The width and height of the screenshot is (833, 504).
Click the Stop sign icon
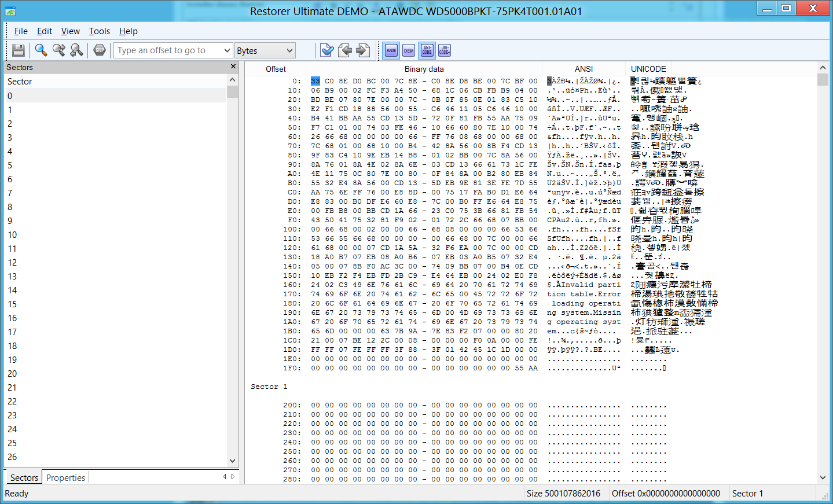[100, 50]
